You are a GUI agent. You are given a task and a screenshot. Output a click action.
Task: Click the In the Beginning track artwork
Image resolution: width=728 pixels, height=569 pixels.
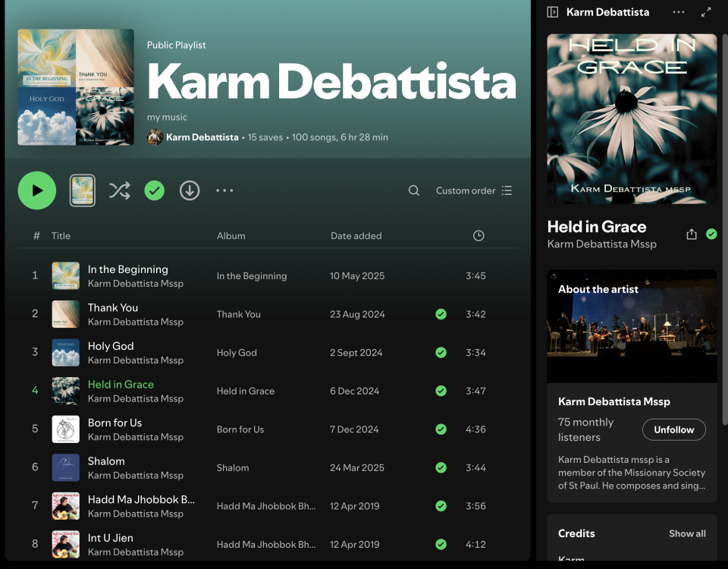point(65,275)
